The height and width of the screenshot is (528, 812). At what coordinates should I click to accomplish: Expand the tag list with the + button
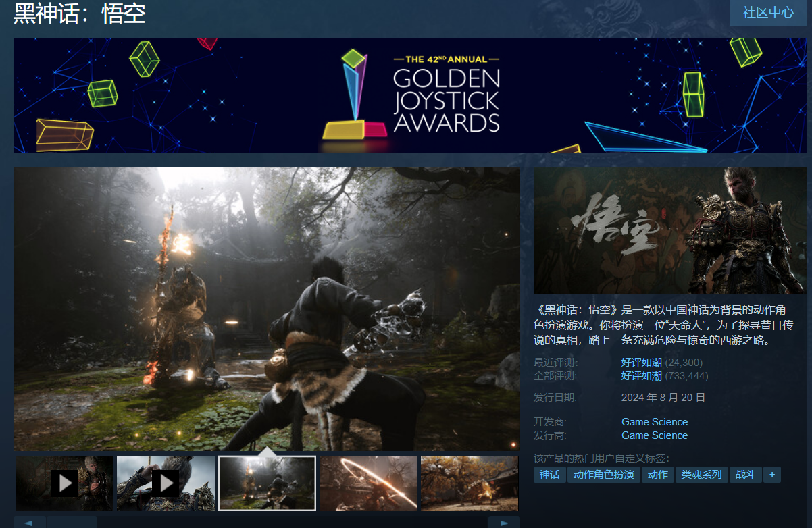(x=771, y=475)
